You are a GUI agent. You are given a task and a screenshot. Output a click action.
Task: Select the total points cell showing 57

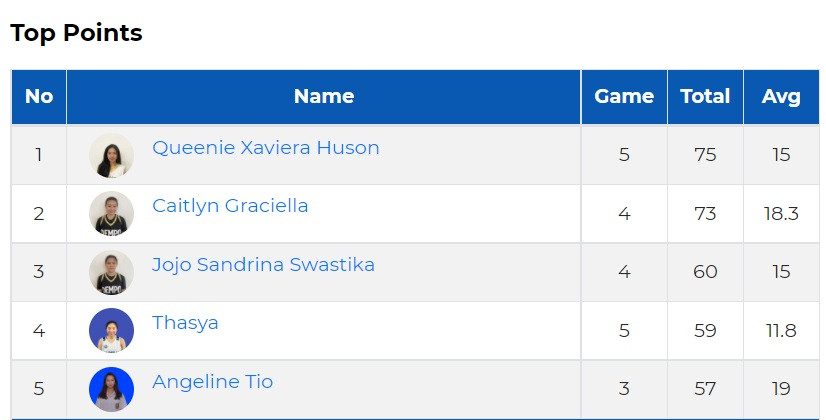(x=705, y=389)
